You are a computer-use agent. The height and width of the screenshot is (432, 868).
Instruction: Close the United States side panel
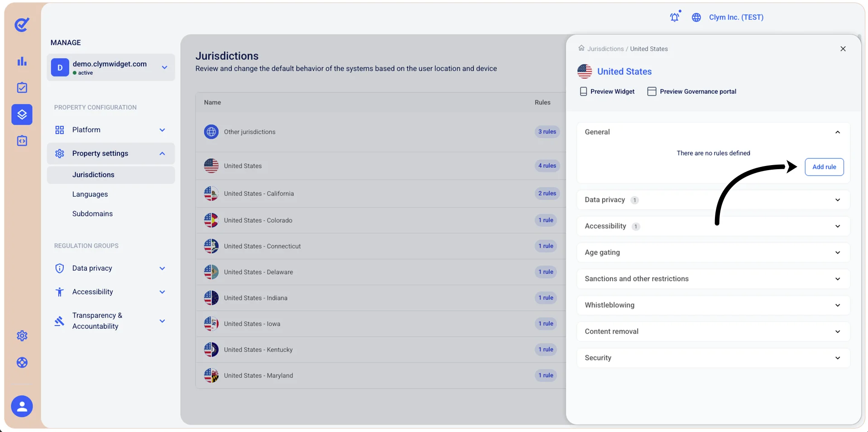click(x=843, y=49)
